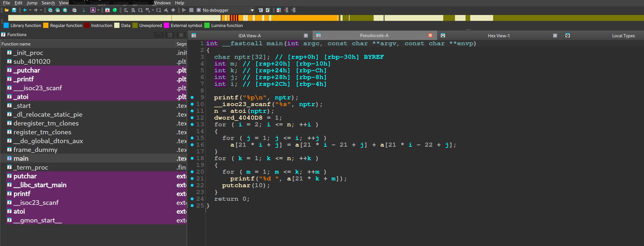The height and width of the screenshot is (246, 644).
Task: Click the purple 'A' strings icon
Action: [93, 10]
